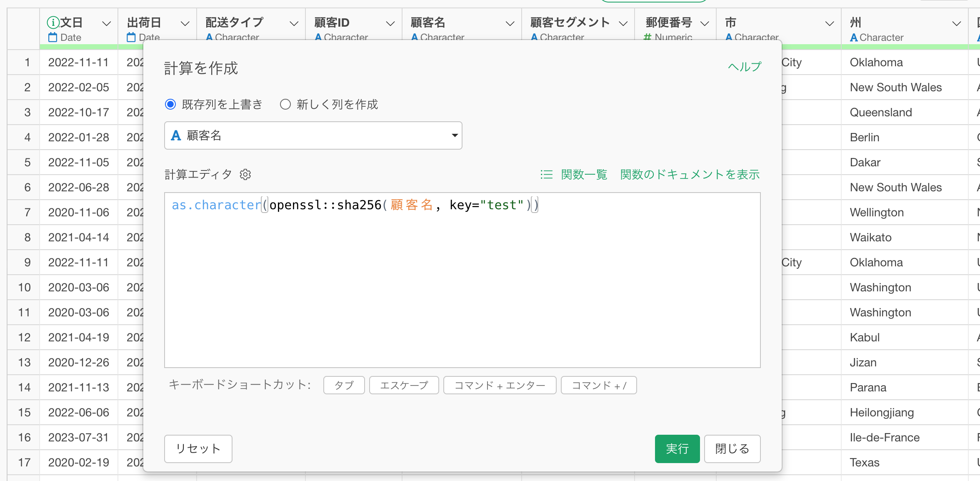The image size is (980, 481).
Task: Open the 市 column header dropdown
Action: click(830, 24)
